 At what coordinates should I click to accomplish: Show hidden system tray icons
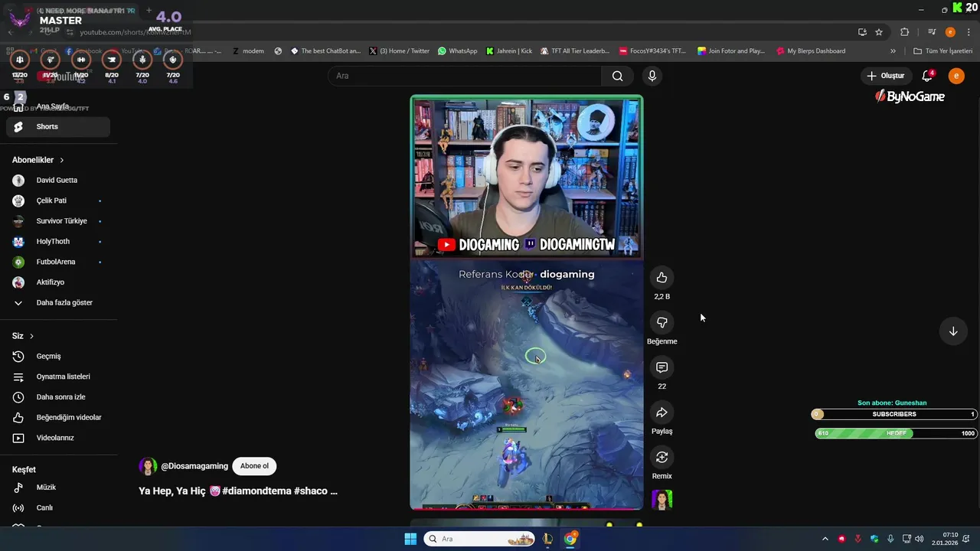coord(825,539)
